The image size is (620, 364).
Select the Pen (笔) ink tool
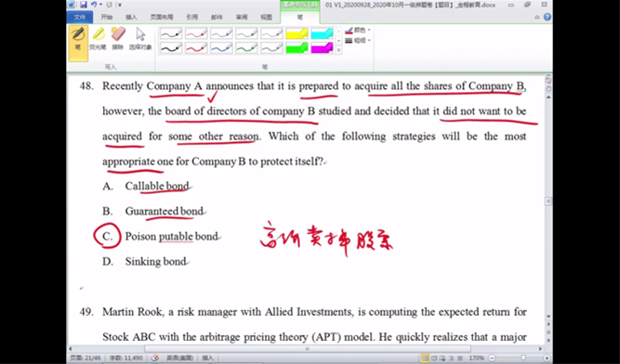78,44
